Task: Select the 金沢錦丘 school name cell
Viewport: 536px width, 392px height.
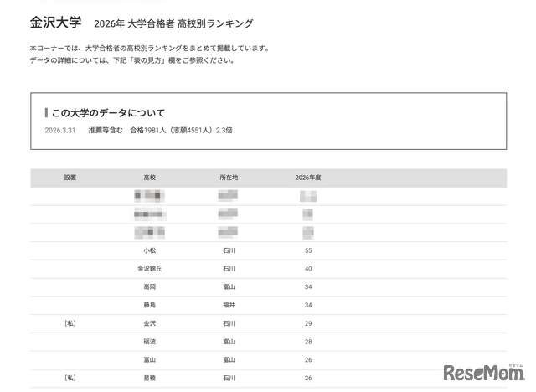Action: point(150,269)
